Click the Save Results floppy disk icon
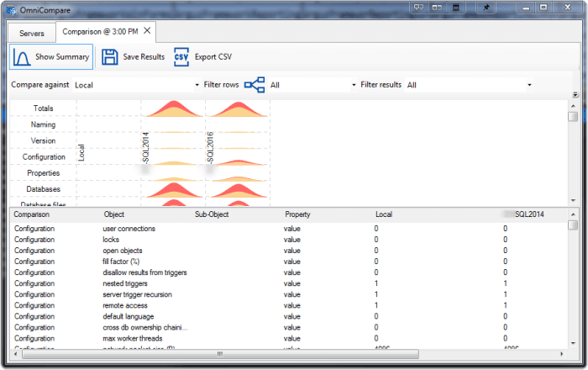588x370 pixels. click(109, 57)
